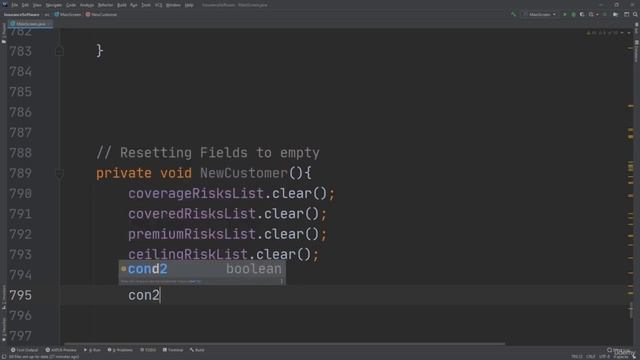Image resolution: width=640 pixels, height=360 pixels.
Task: Open the Refactor menu
Action: [105, 5]
